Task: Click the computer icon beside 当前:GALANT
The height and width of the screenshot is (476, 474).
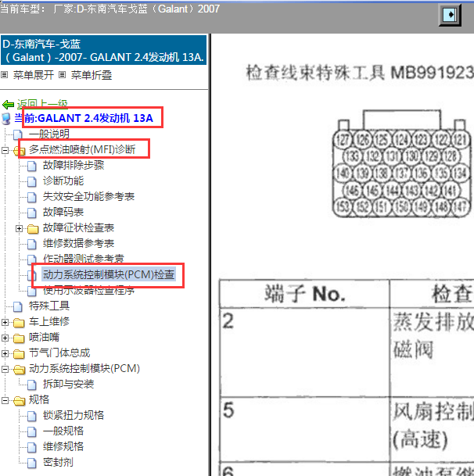Action: pos(6,119)
